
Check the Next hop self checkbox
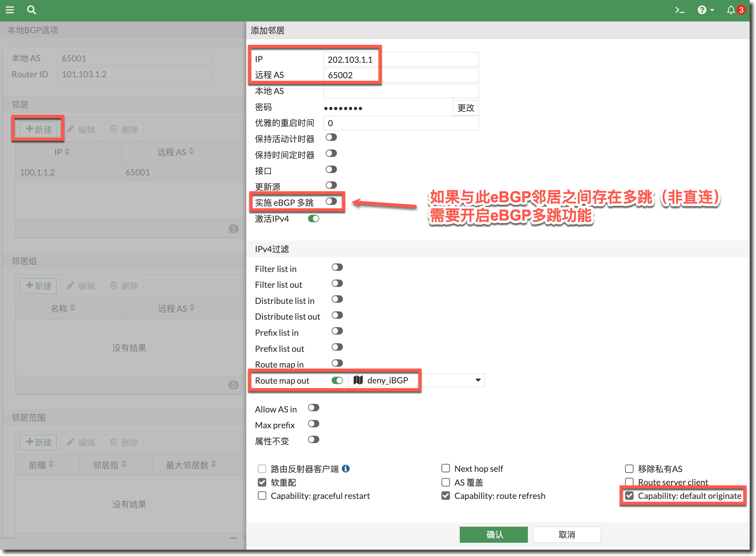click(x=446, y=468)
